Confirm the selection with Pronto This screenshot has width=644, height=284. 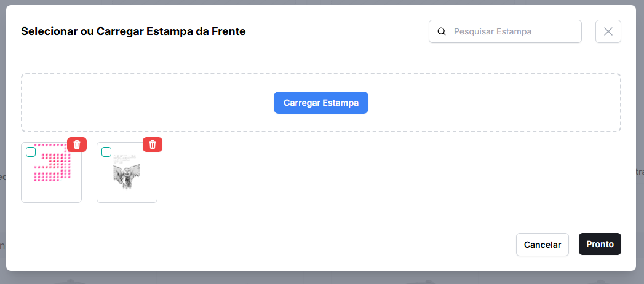[600, 244]
